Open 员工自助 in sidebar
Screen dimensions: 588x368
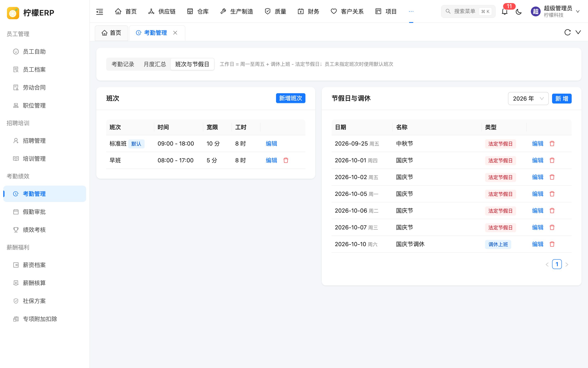pos(45,52)
